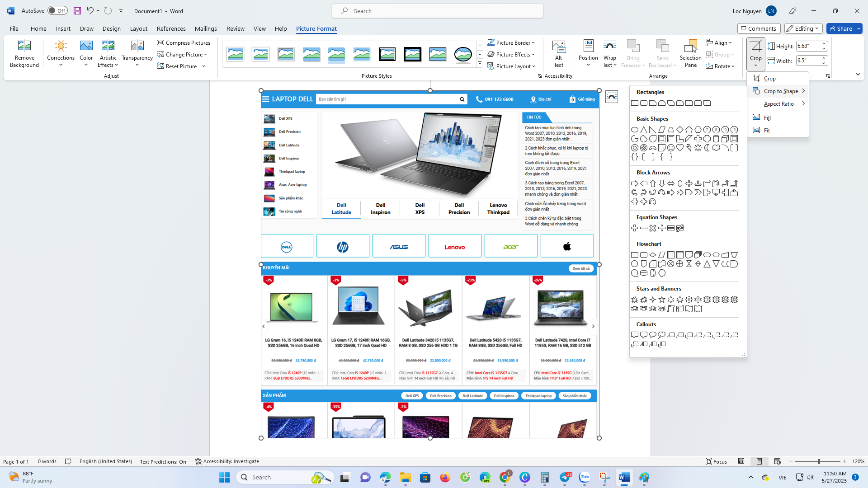Open Aspect Ratio submenu

[x=778, y=103]
